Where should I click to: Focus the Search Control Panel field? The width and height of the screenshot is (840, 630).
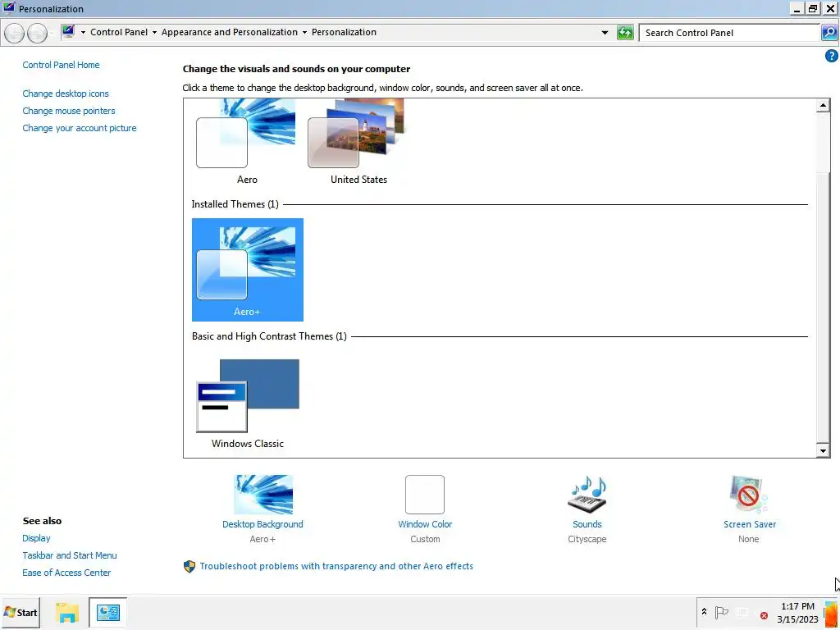(x=729, y=33)
